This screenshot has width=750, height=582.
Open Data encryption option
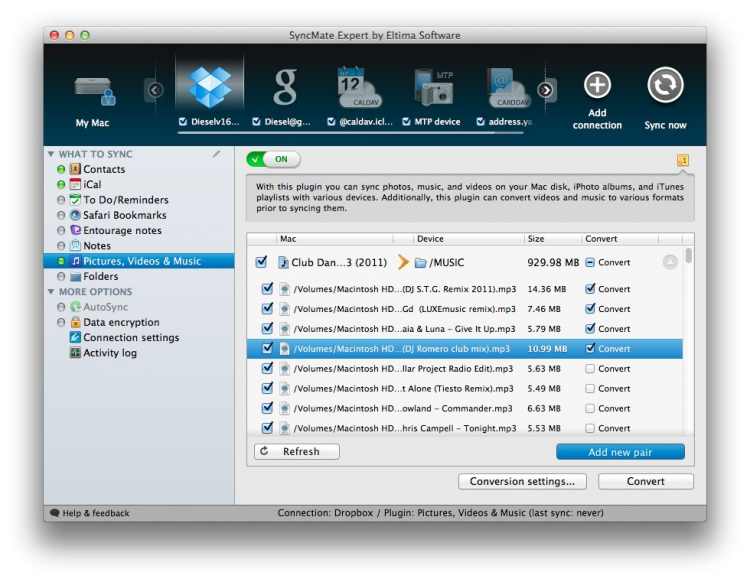(121, 322)
